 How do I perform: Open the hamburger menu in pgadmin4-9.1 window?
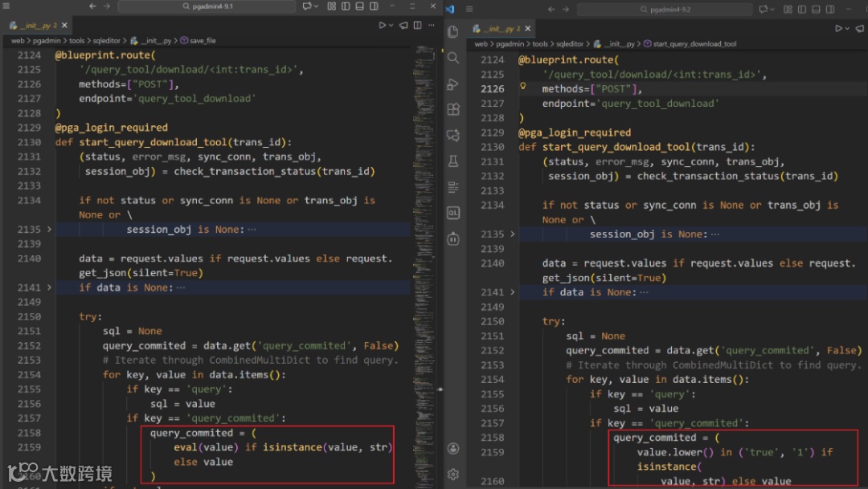[6, 6]
